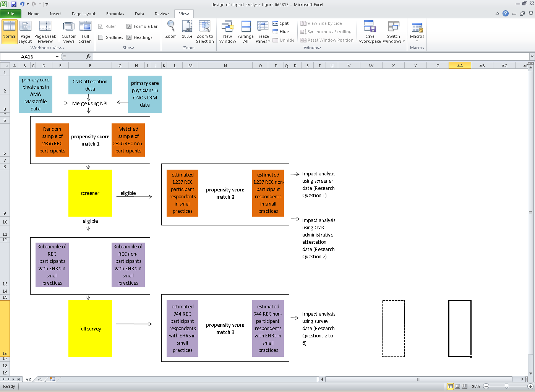The image size is (535, 392).
Task: Switch to Full Screen view
Action: click(x=85, y=26)
